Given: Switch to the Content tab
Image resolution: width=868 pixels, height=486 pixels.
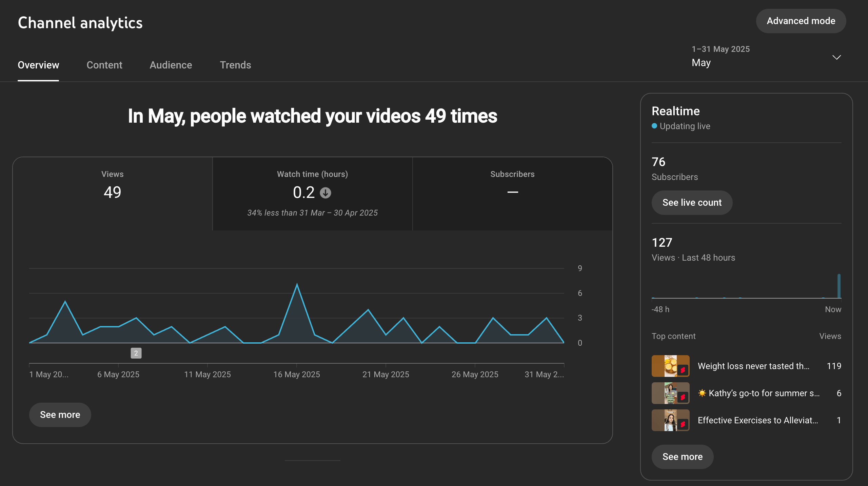Looking at the screenshot, I should [x=104, y=65].
